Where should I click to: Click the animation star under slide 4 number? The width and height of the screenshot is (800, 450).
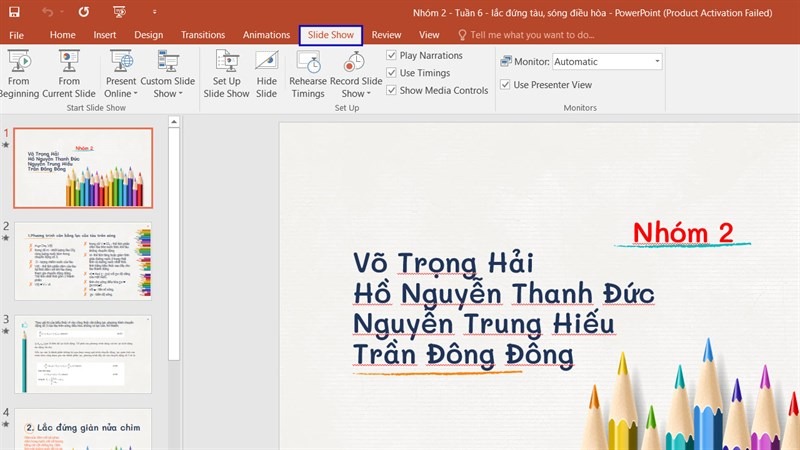6,424
